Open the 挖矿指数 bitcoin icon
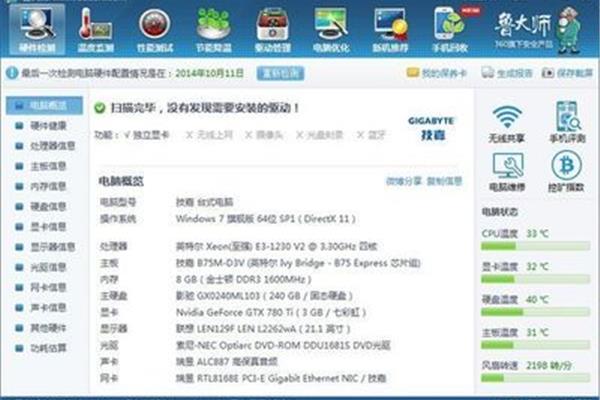Viewport: 600px width, 400px height. [x=566, y=171]
